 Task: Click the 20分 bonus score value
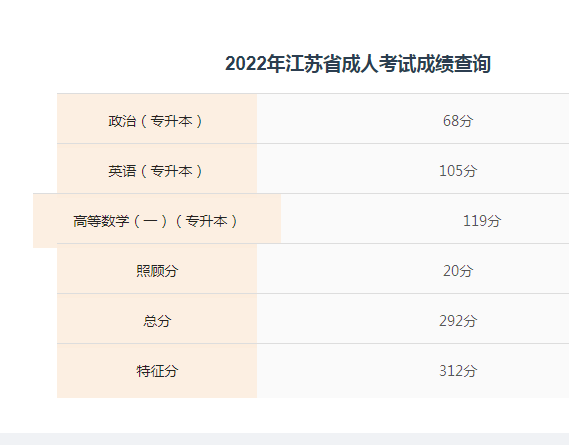coord(458,271)
